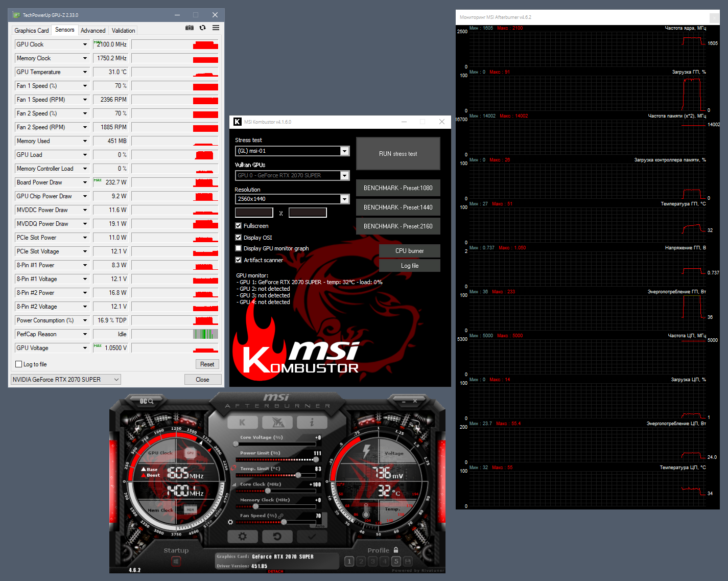The image size is (728, 581).
Task: Open the CPU burner button
Action: tap(410, 251)
